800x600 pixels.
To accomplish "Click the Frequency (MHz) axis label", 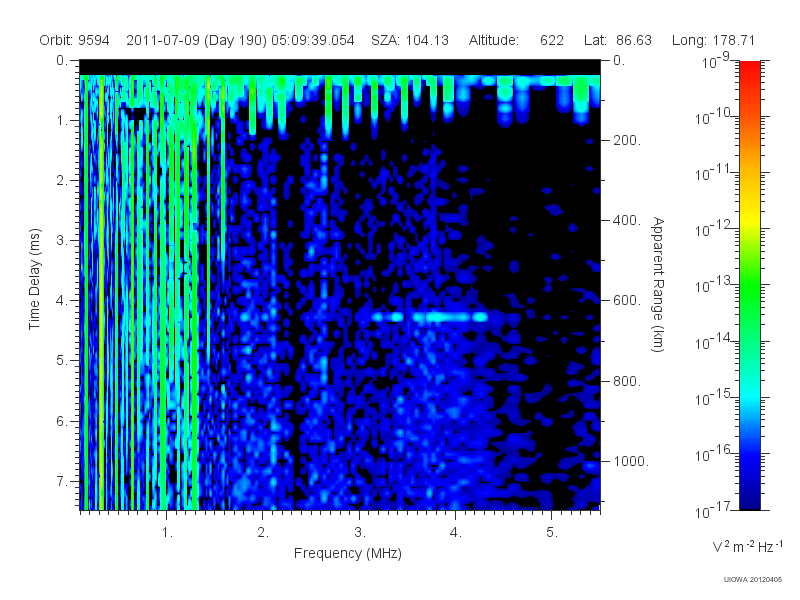I will [x=348, y=554].
